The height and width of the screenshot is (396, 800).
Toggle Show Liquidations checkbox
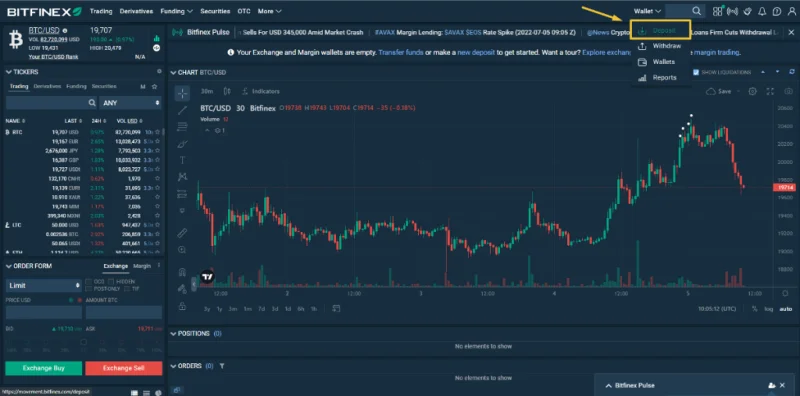(696, 72)
